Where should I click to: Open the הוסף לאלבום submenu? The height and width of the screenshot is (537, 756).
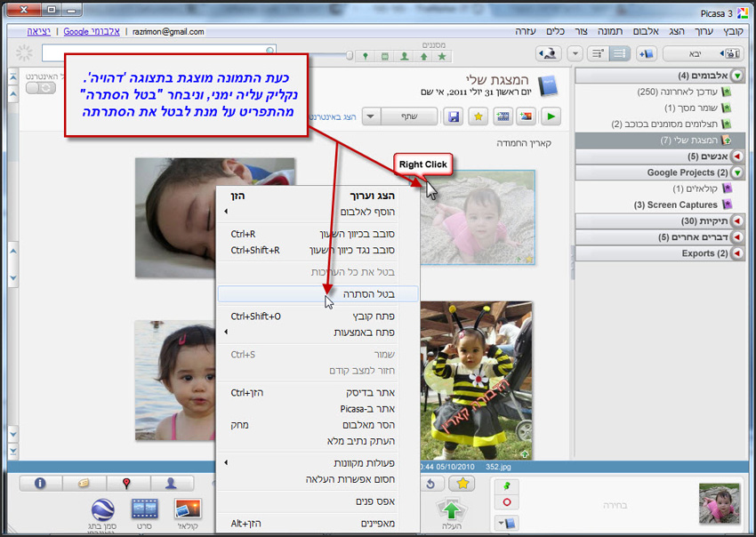[318, 212]
